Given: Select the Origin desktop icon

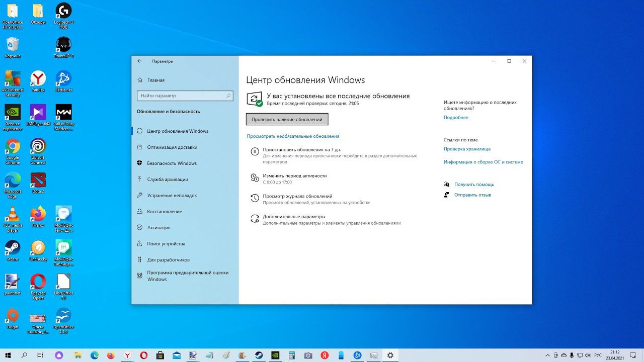Looking at the screenshot, I should [13, 319].
